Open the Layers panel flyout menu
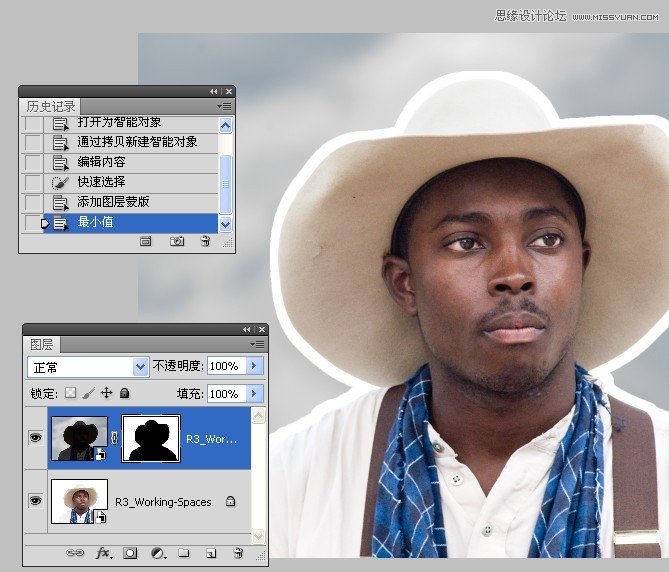The width and height of the screenshot is (669, 572). click(257, 344)
